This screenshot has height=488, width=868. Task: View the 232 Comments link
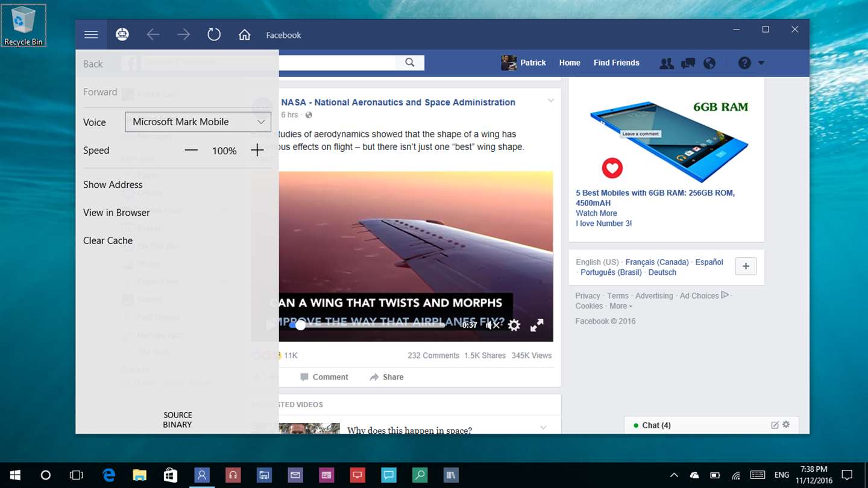pos(433,355)
